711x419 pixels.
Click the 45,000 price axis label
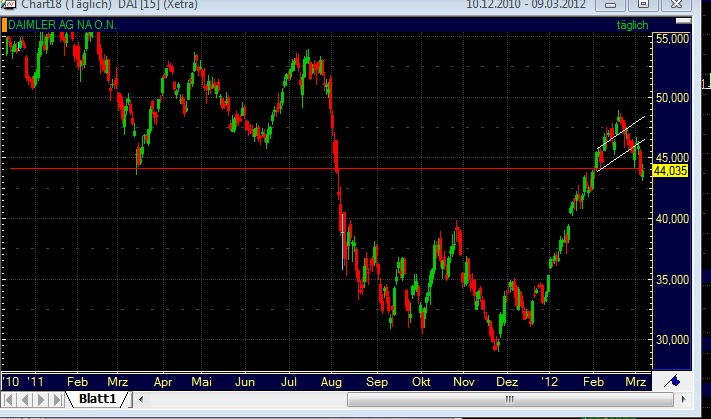click(672, 157)
